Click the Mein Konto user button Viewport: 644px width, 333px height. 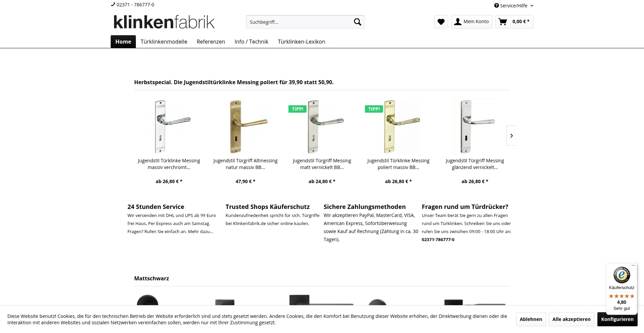tap(471, 22)
